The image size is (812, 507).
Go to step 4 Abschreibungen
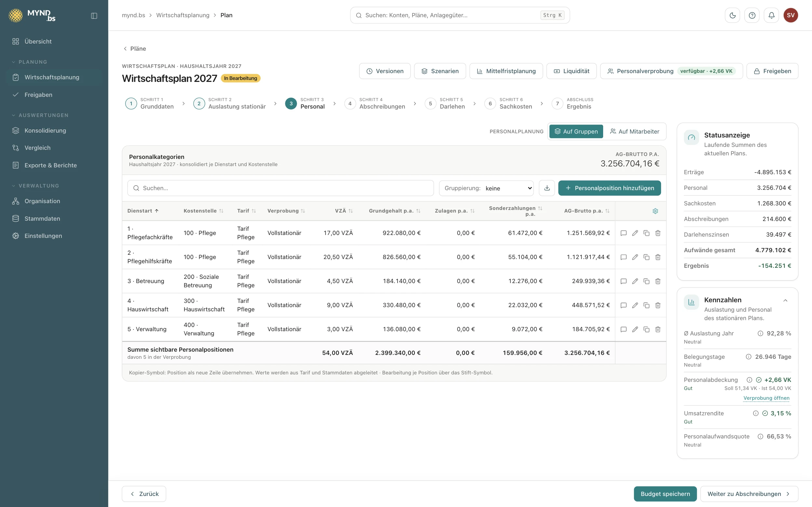(375, 103)
